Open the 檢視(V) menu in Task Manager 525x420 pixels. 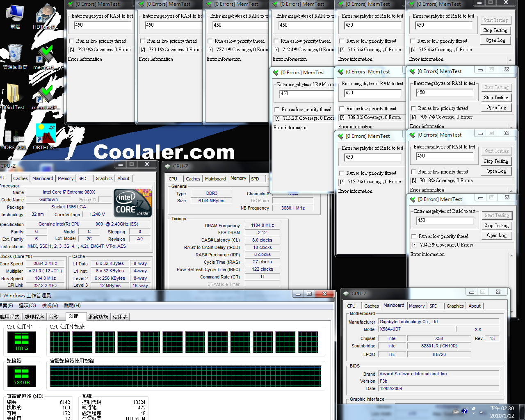50,306
